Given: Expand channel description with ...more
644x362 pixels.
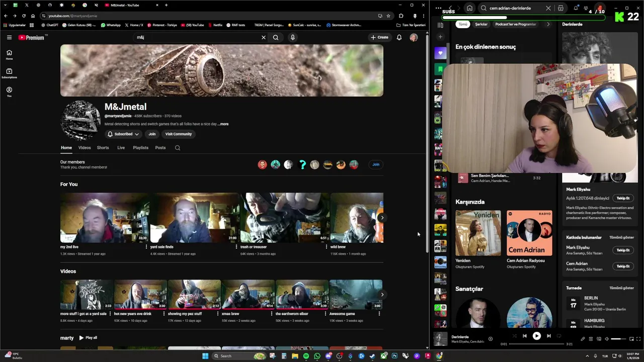Looking at the screenshot, I should 223,124.
